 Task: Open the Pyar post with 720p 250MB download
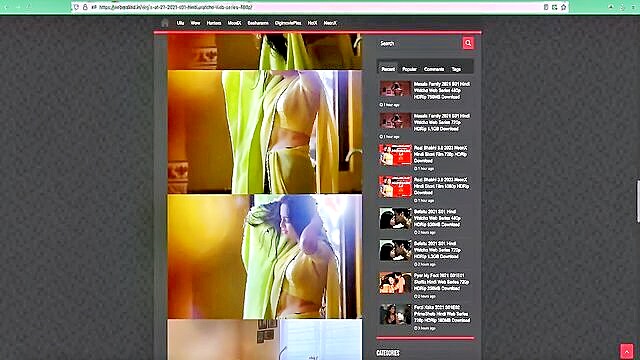click(x=442, y=282)
